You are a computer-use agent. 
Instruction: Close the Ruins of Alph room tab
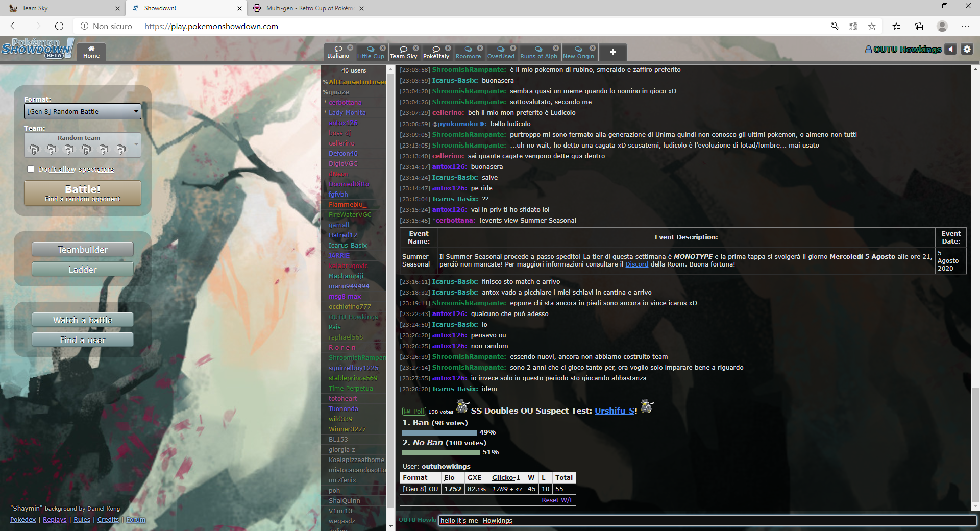(556, 48)
